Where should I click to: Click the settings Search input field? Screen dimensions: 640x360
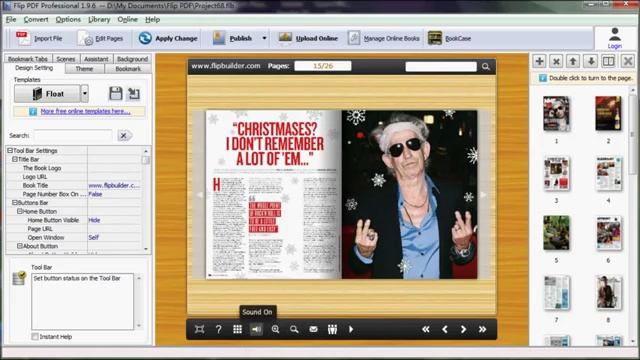(x=73, y=135)
